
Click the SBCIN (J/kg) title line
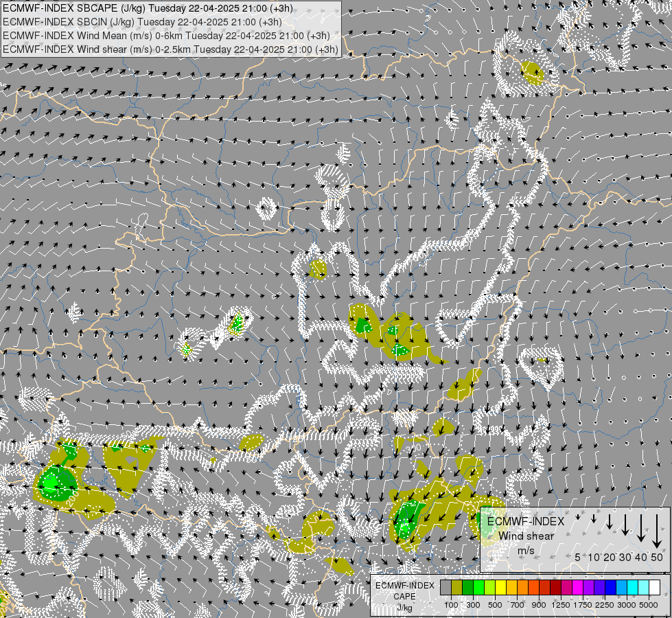(142, 22)
